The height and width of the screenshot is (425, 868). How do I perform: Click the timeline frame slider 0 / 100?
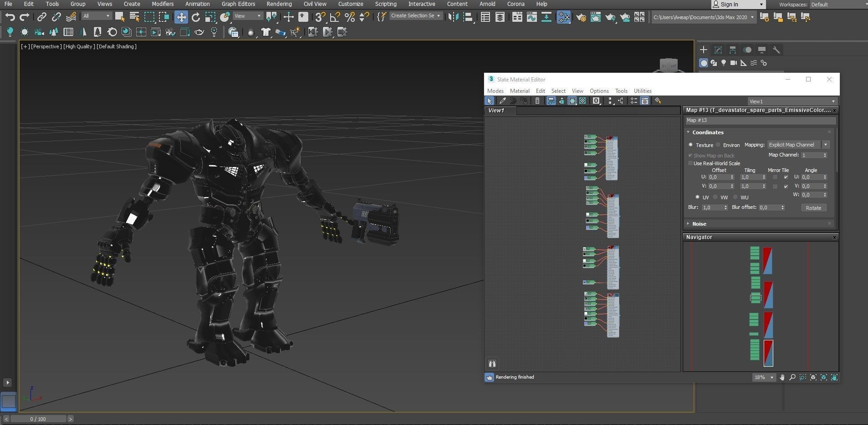38,419
